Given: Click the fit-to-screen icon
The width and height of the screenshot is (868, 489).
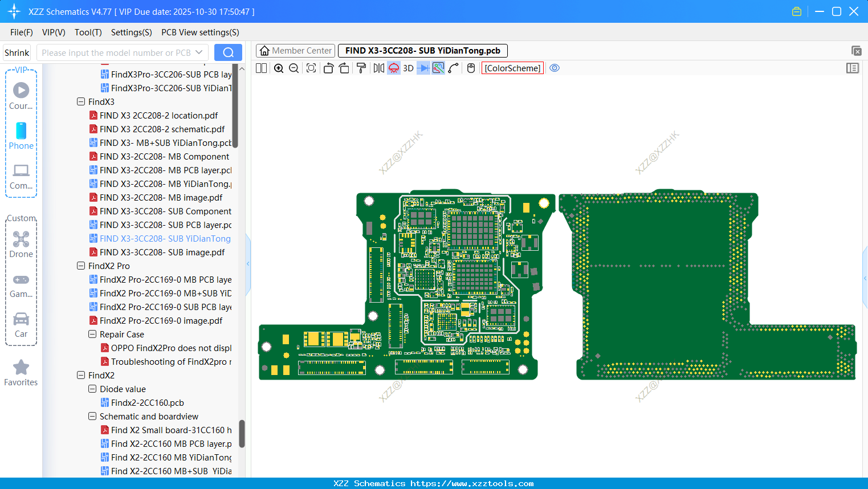Looking at the screenshot, I should pos(311,68).
